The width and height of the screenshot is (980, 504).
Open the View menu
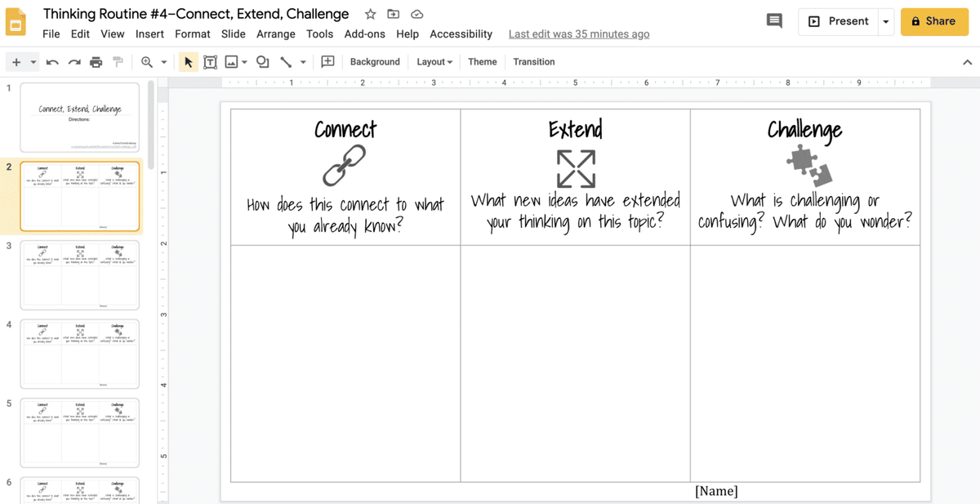(x=113, y=34)
